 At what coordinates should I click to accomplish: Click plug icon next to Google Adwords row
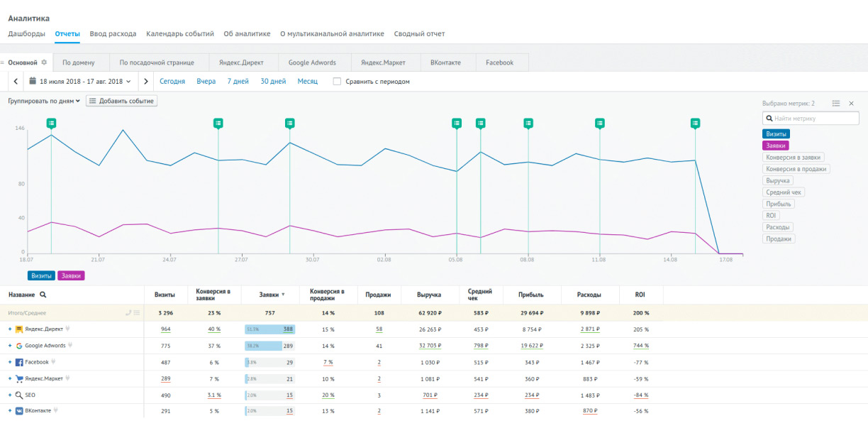pos(71,346)
